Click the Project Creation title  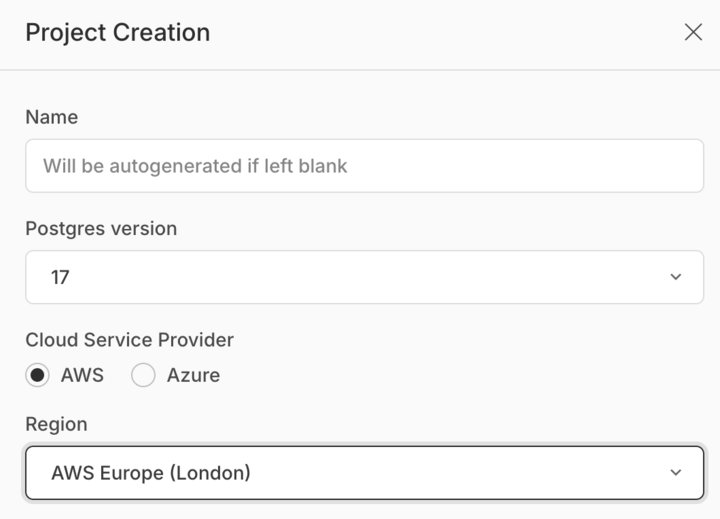point(118,33)
